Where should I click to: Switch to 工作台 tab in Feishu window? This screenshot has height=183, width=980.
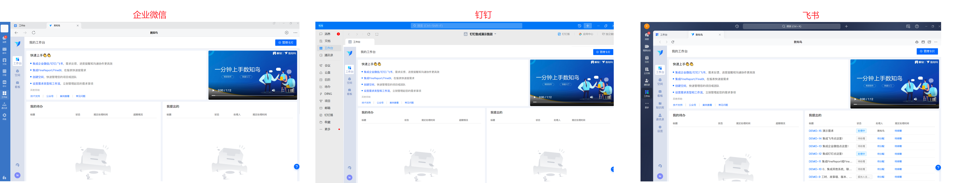click(x=664, y=35)
